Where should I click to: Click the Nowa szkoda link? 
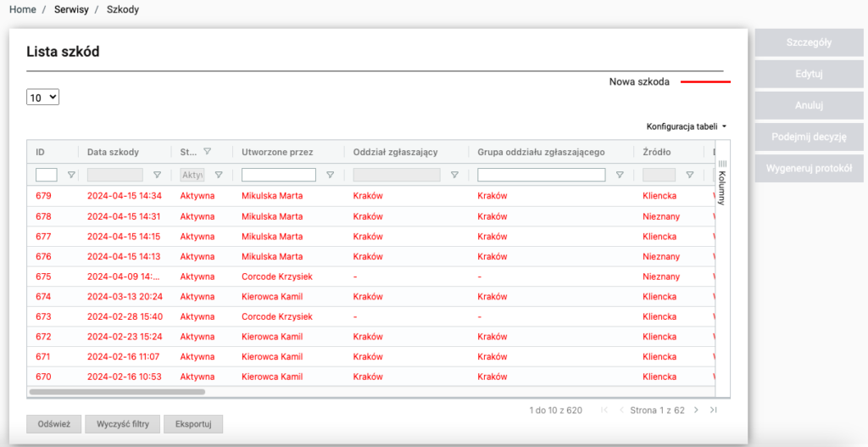639,81
